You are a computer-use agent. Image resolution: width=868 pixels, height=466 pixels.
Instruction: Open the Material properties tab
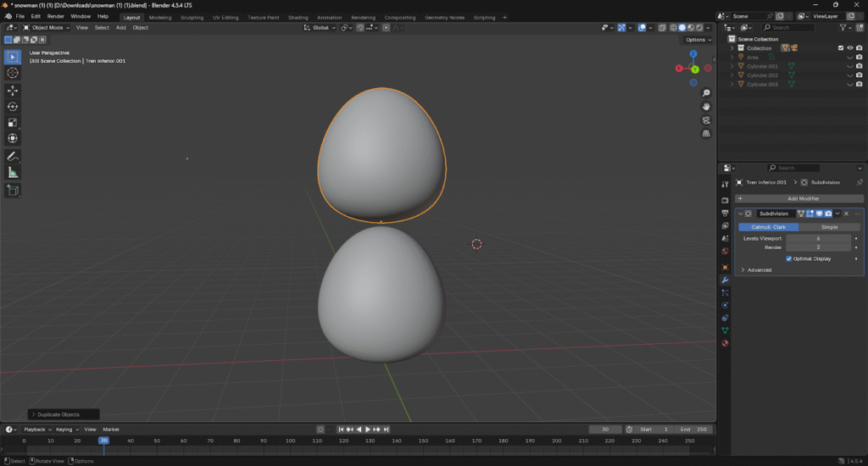[725, 343]
